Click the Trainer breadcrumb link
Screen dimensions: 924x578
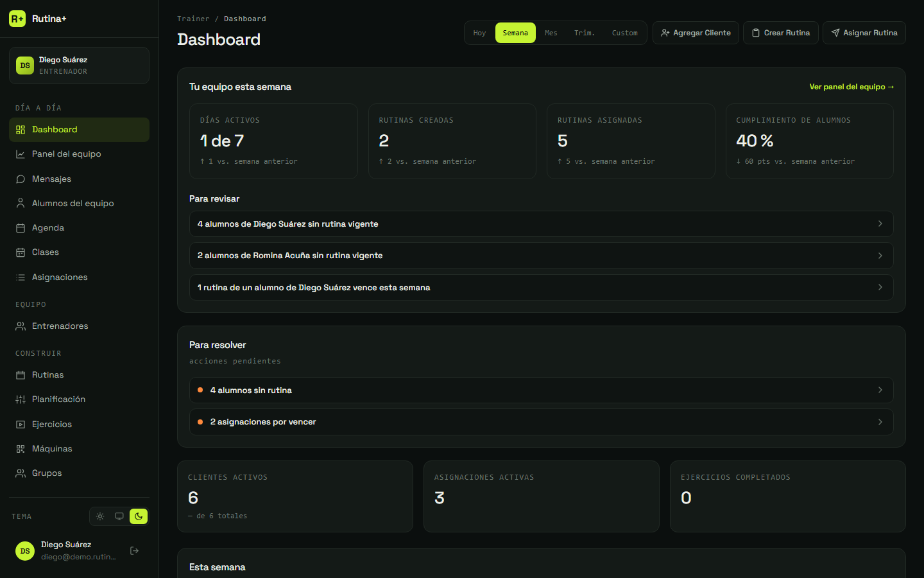coord(193,19)
